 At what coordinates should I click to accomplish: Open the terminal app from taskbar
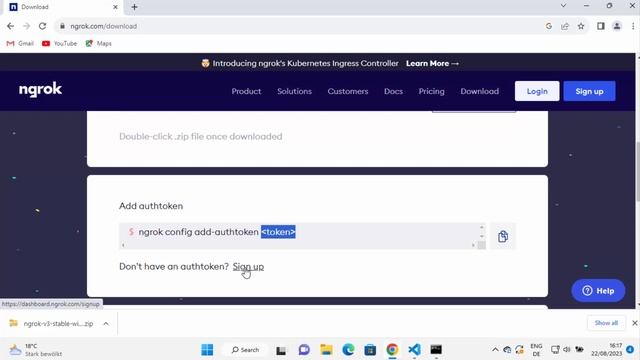pyautogui.click(x=436, y=350)
